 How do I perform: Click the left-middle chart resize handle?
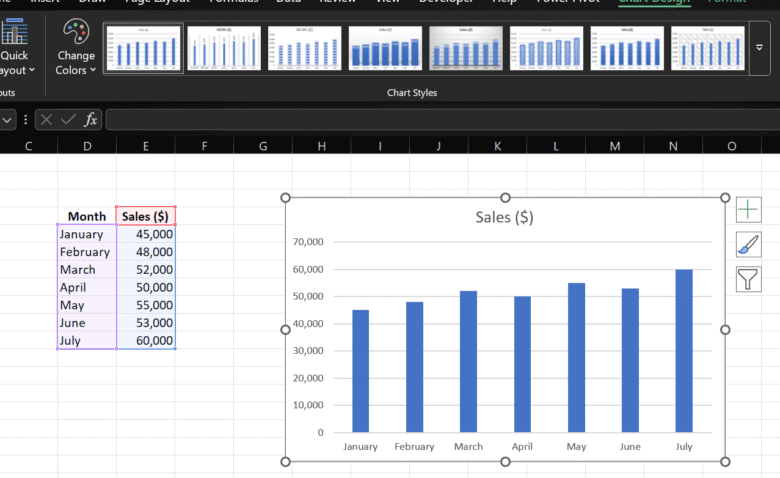tap(286, 330)
